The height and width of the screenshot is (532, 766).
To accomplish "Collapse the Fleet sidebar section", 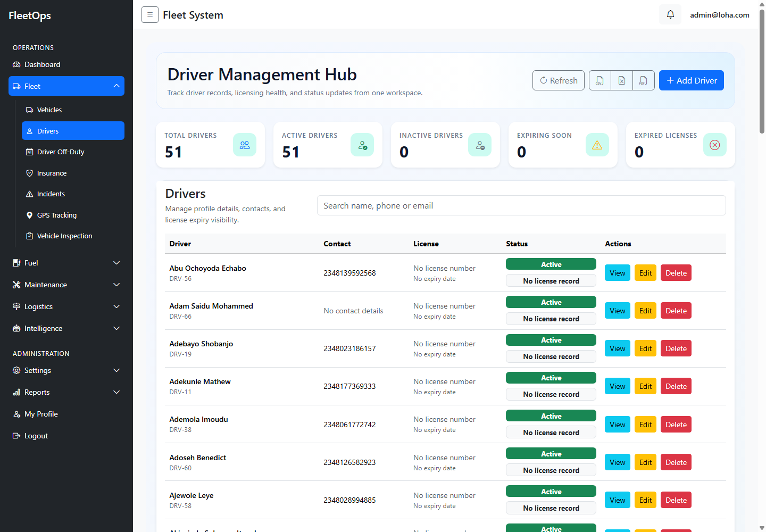I will click(x=66, y=86).
